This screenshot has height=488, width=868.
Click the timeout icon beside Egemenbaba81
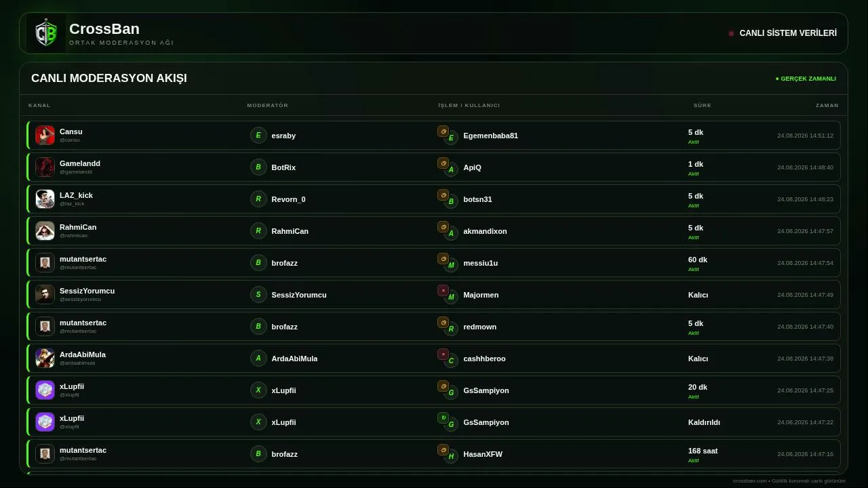tap(443, 131)
